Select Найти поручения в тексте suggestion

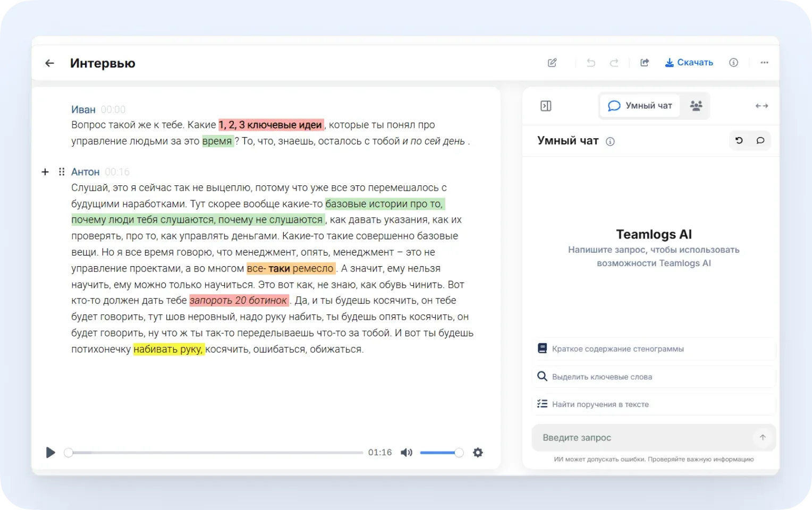click(654, 404)
